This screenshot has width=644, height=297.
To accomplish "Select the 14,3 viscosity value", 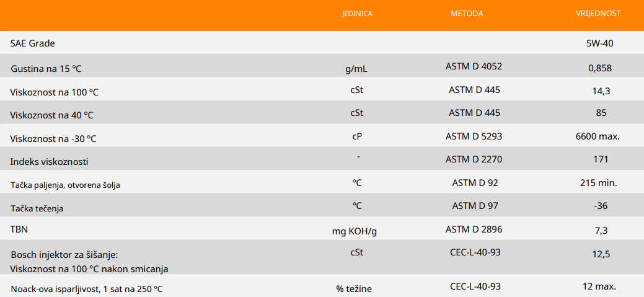I will (x=601, y=91).
